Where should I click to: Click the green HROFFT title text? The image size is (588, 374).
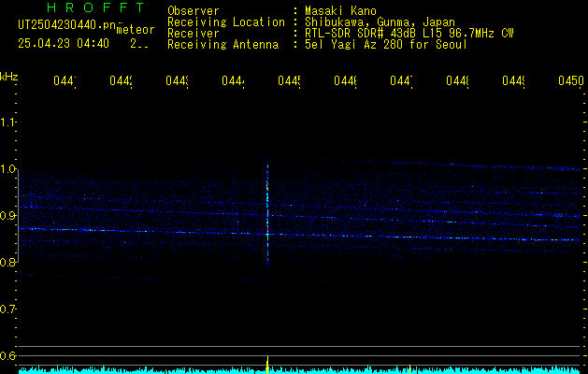tap(95, 7)
